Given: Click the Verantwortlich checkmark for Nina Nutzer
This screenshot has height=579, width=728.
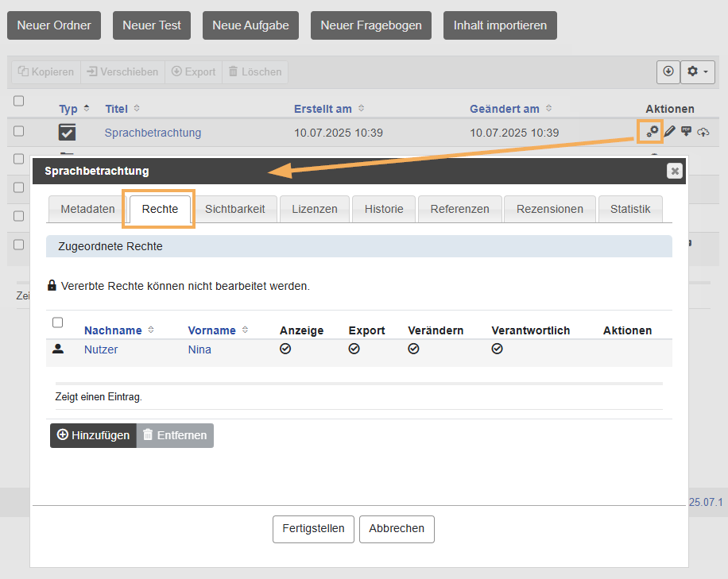Looking at the screenshot, I should (x=497, y=349).
